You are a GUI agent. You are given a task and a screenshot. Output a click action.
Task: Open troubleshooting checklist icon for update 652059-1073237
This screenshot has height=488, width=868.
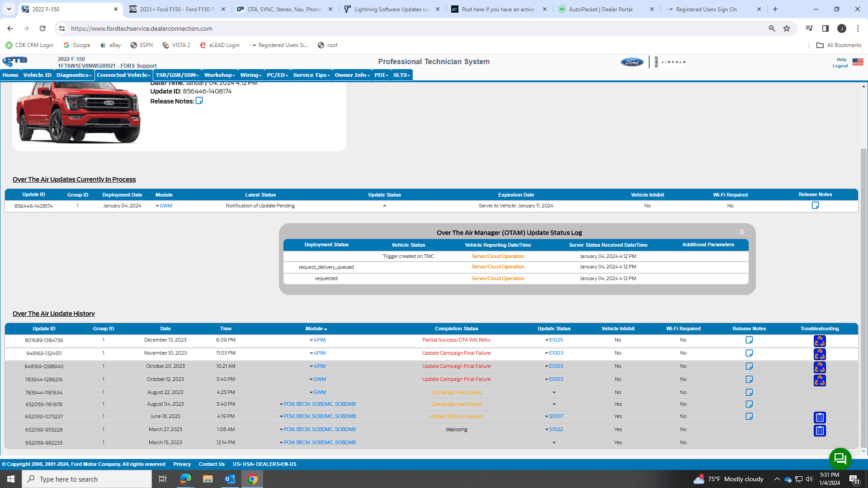[x=820, y=417]
